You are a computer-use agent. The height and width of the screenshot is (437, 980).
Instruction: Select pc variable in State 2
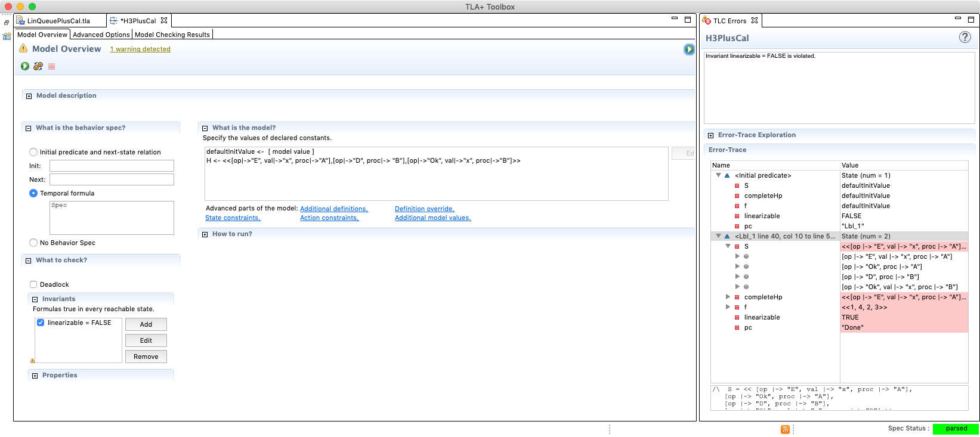748,327
